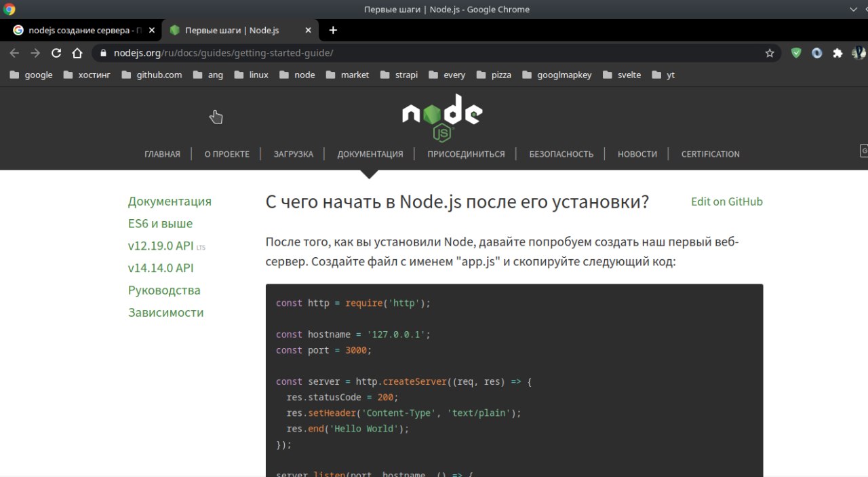Click the 'ES6 и выше' sidebar link

click(x=160, y=224)
